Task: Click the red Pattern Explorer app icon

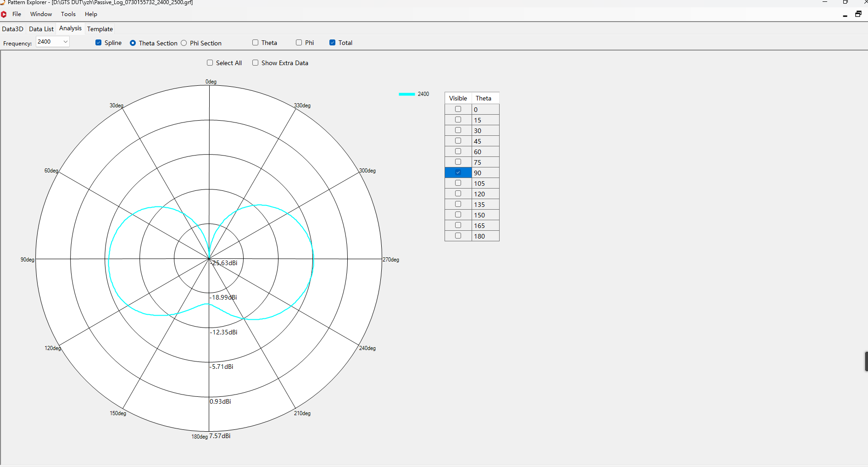Action: coord(4,14)
